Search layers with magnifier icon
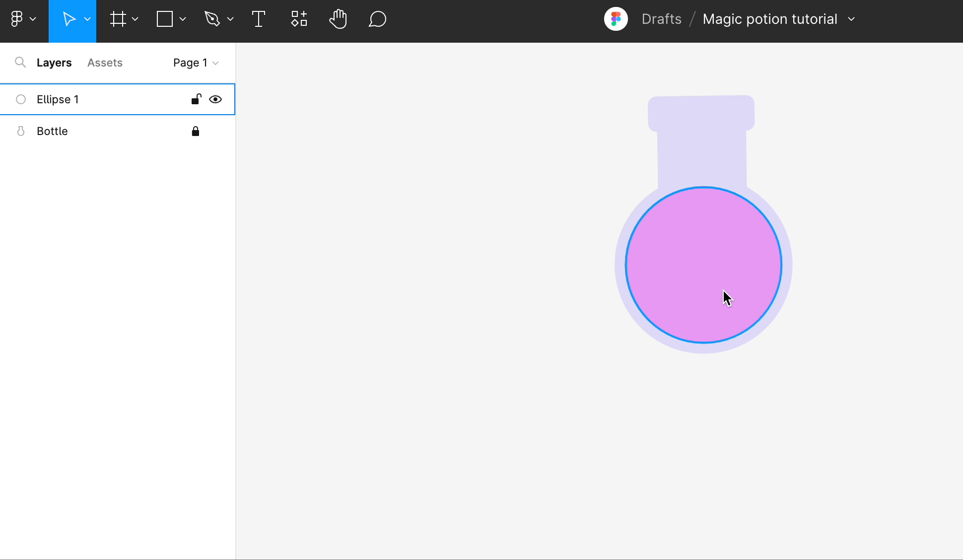 pos(20,63)
